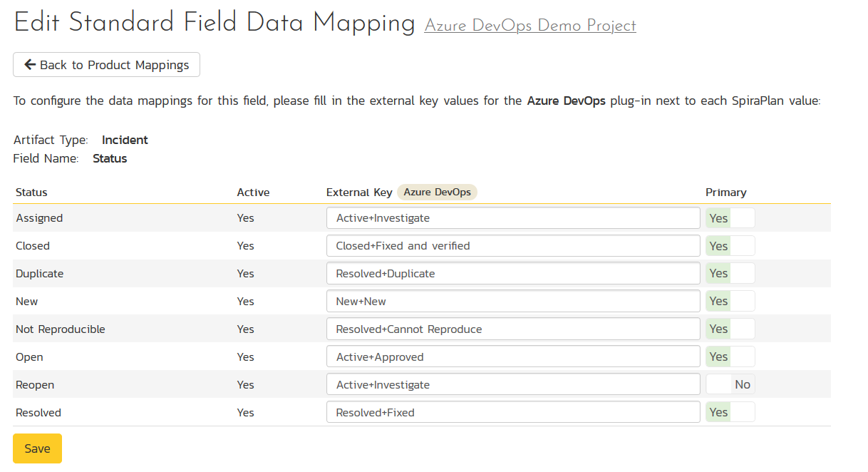
Task: Toggle Primary switch for Duplicate status
Action: click(x=730, y=274)
